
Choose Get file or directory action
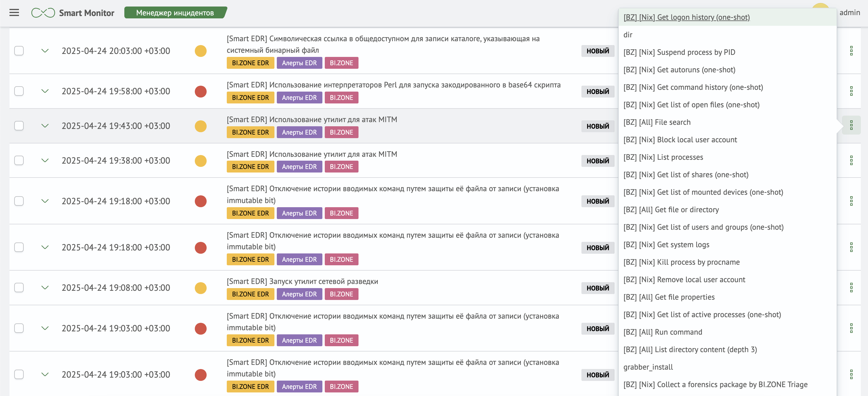point(727,210)
